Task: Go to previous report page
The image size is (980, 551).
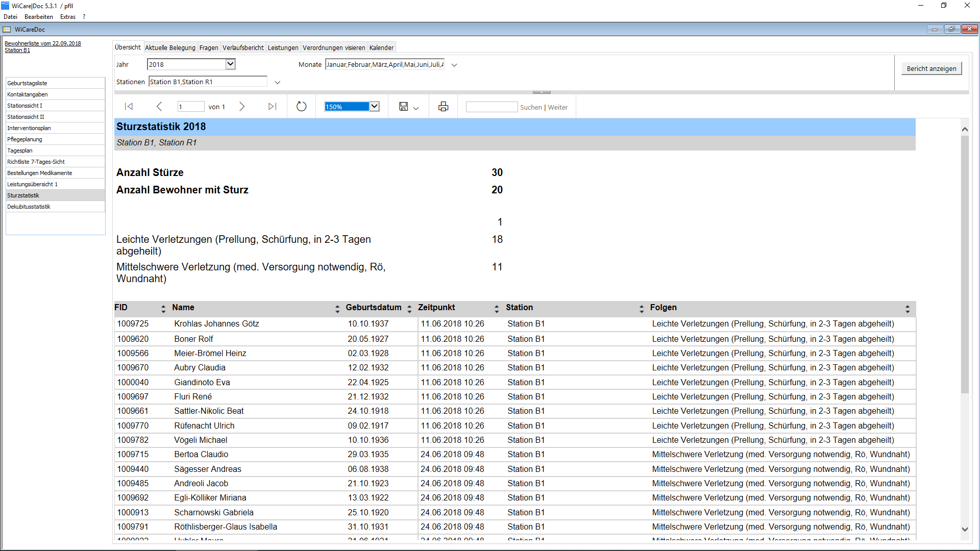Action: tap(159, 107)
